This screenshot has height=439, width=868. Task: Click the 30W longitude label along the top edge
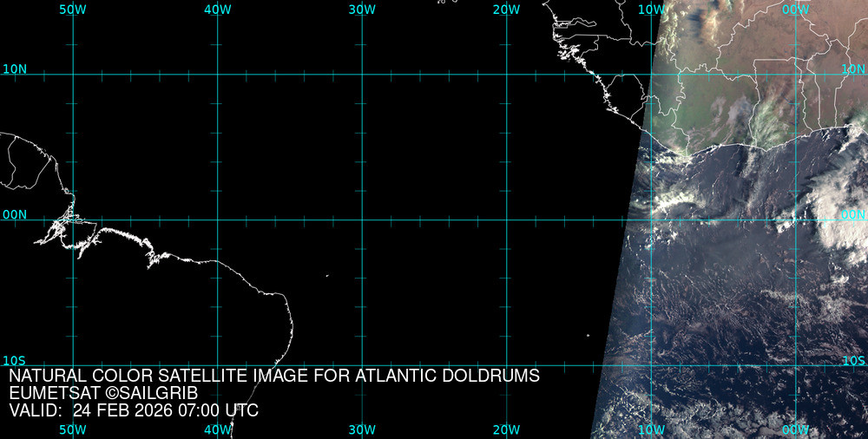(x=362, y=9)
